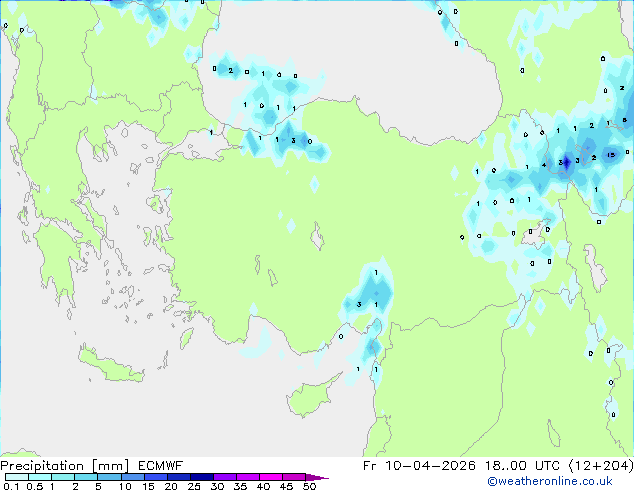Select the 2–5 mm legend color box

click(86, 477)
